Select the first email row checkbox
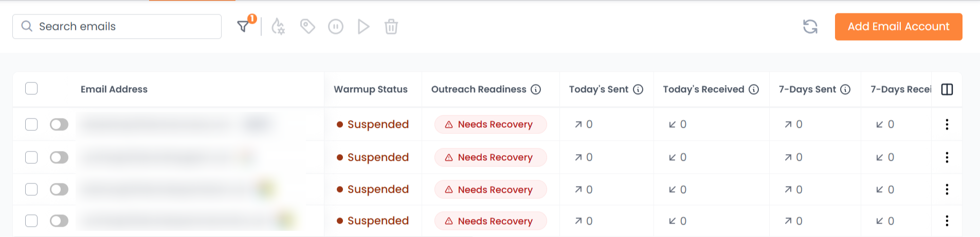Screen dimensions: 980x237 [x=31, y=124]
